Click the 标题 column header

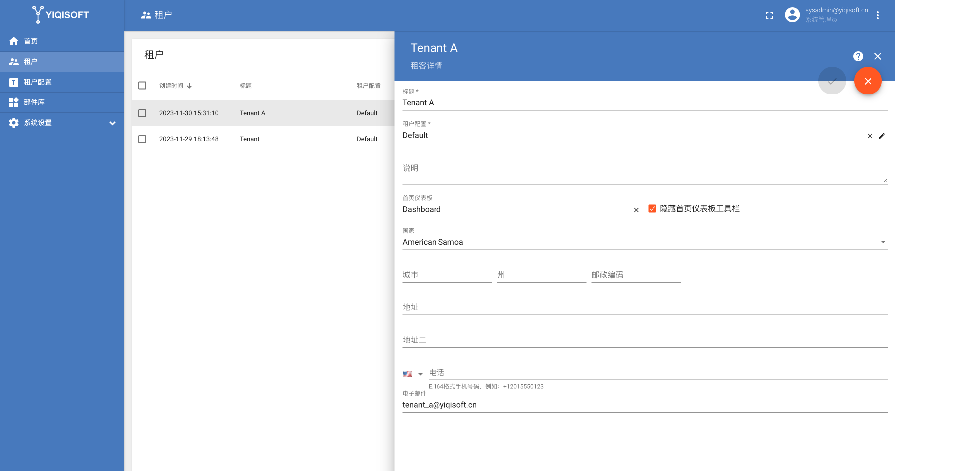click(246, 86)
